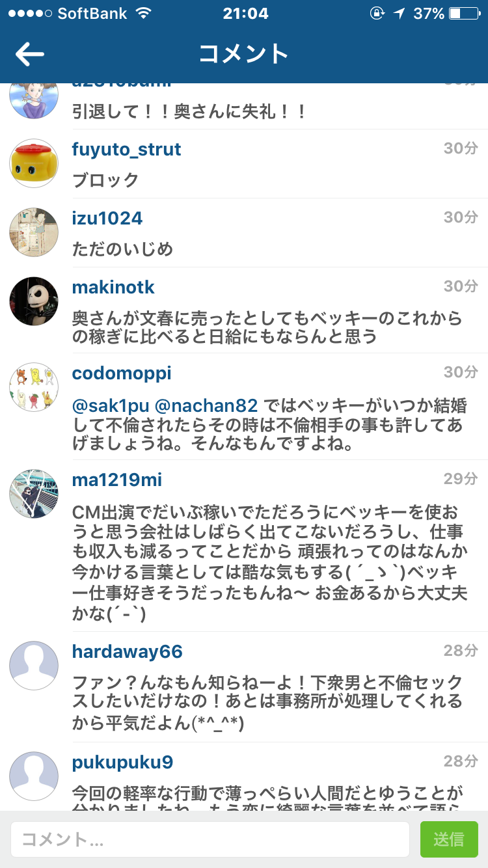Tap the battery icon in status bar

point(463,13)
